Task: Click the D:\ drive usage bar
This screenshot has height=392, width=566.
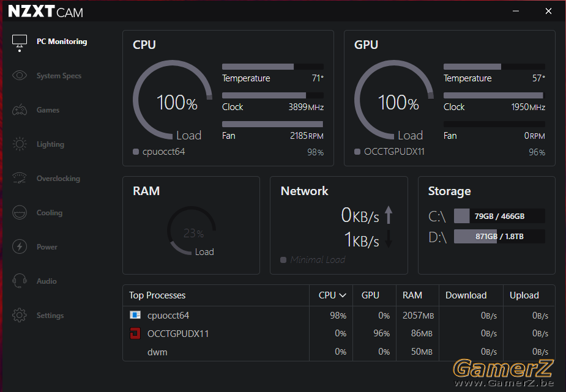Action: click(499, 236)
